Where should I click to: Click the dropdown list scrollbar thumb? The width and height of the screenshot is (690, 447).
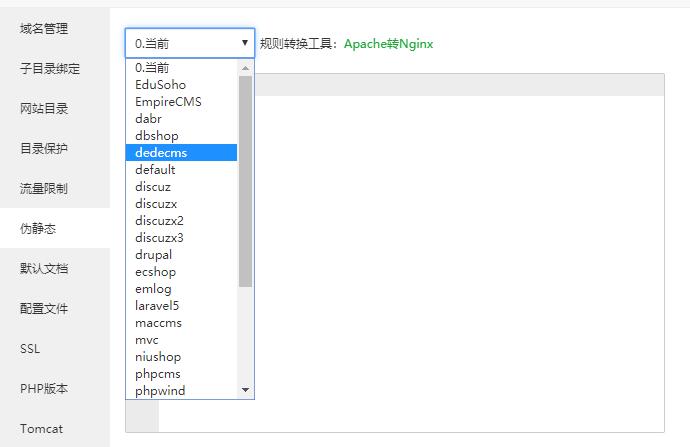[x=246, y=181]
